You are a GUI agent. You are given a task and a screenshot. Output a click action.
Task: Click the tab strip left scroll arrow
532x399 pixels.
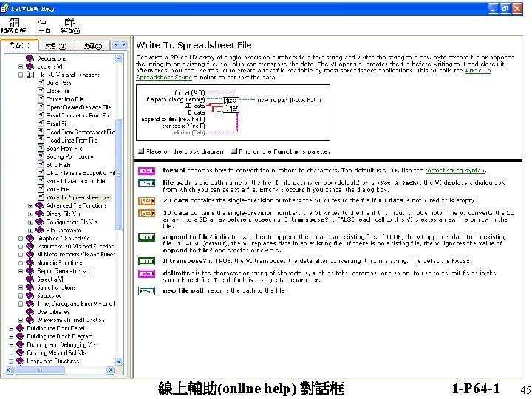117,45
